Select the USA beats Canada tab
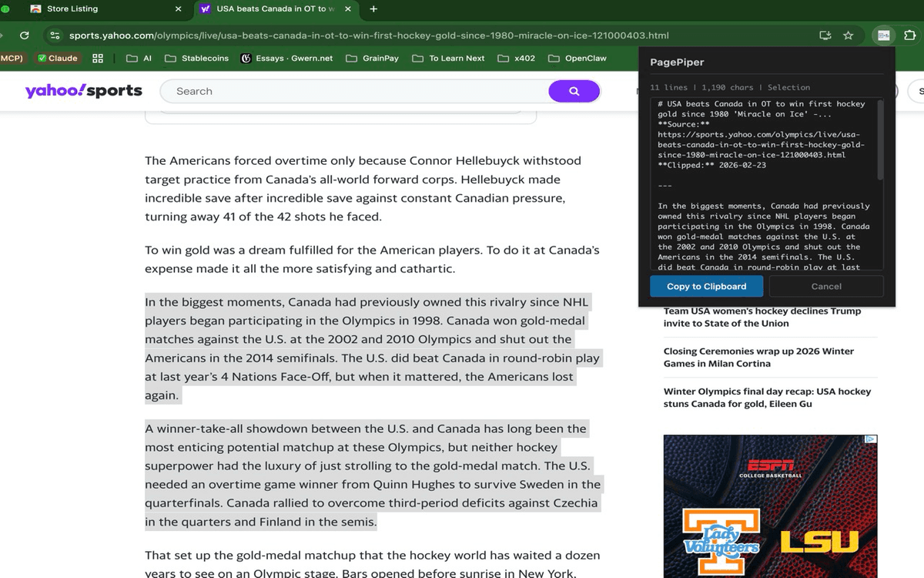 tap(262, 9)
